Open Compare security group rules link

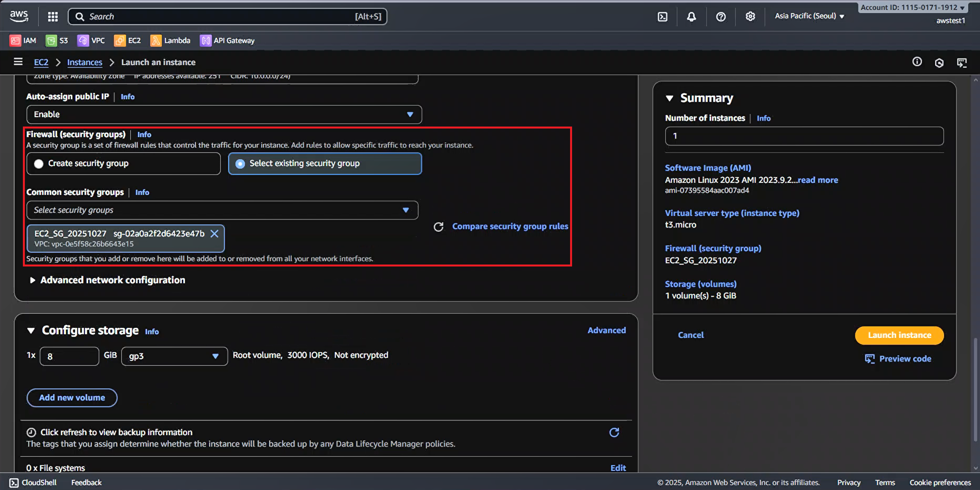click(510, 226)
